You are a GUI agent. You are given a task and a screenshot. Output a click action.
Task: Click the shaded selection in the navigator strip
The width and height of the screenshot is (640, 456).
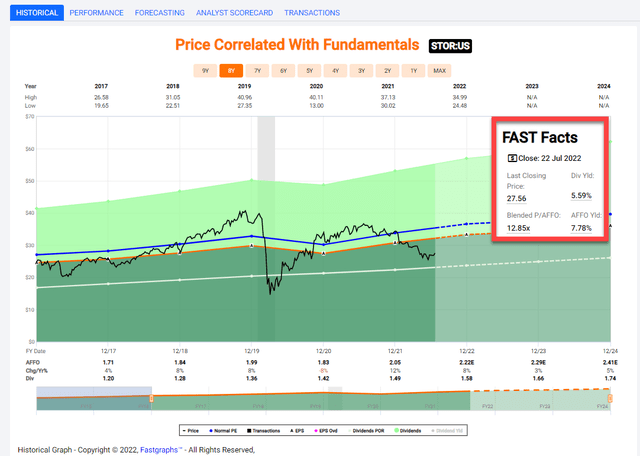tap(94, 398)
